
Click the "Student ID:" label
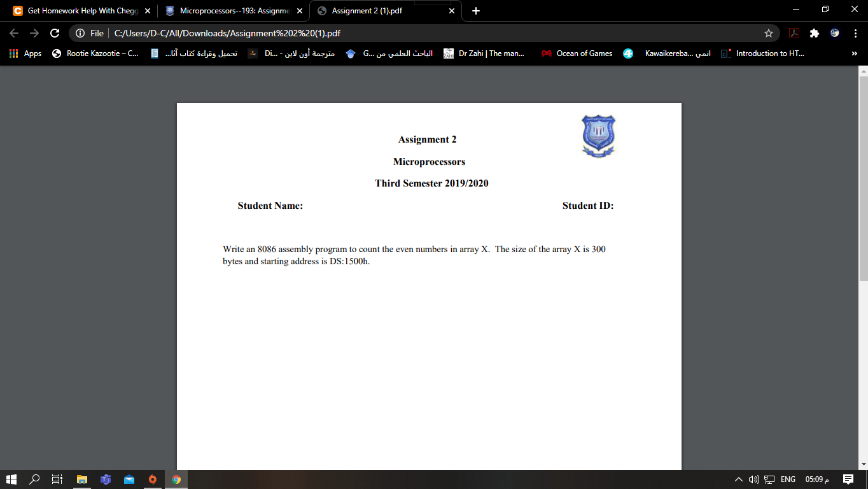[x=588, y=206]
